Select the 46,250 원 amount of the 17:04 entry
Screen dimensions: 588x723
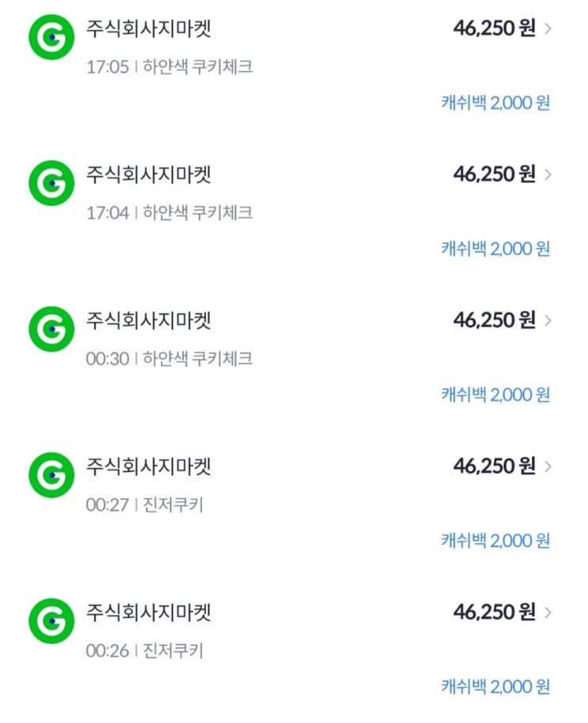[494, 174]
